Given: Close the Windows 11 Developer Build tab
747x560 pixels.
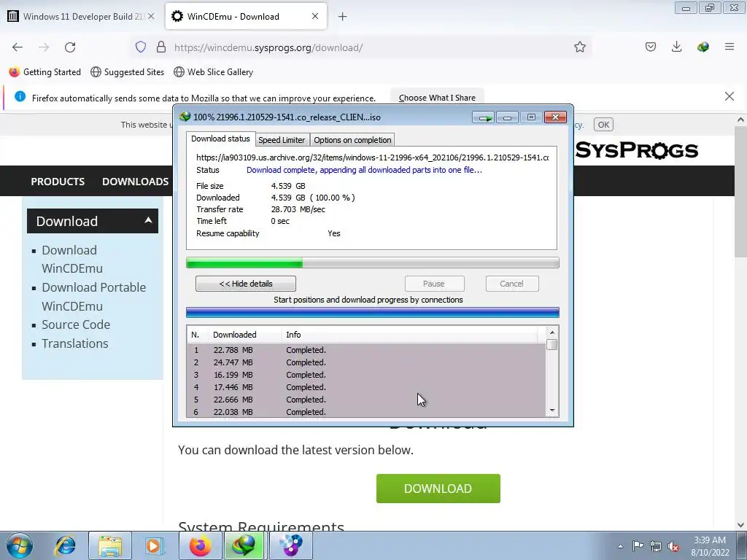Looking at the screenshot, I should pyautogui.click(x=151, y=16).
